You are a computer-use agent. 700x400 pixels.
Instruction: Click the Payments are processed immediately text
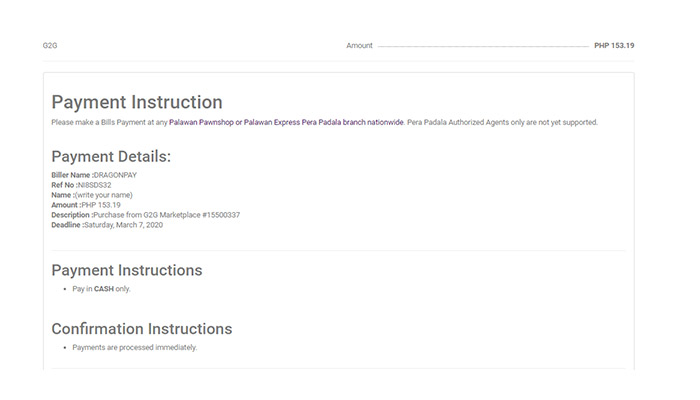pyautogui.click(x=135, y=347)
